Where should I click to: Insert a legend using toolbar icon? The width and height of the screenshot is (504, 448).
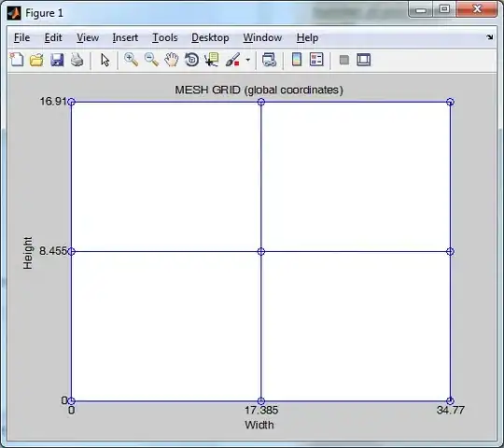pyautogui.click(x=316, y=60)
